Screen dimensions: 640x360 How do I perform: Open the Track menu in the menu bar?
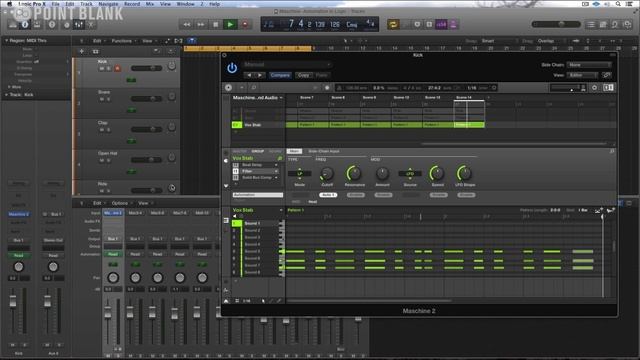coord(86,4)
